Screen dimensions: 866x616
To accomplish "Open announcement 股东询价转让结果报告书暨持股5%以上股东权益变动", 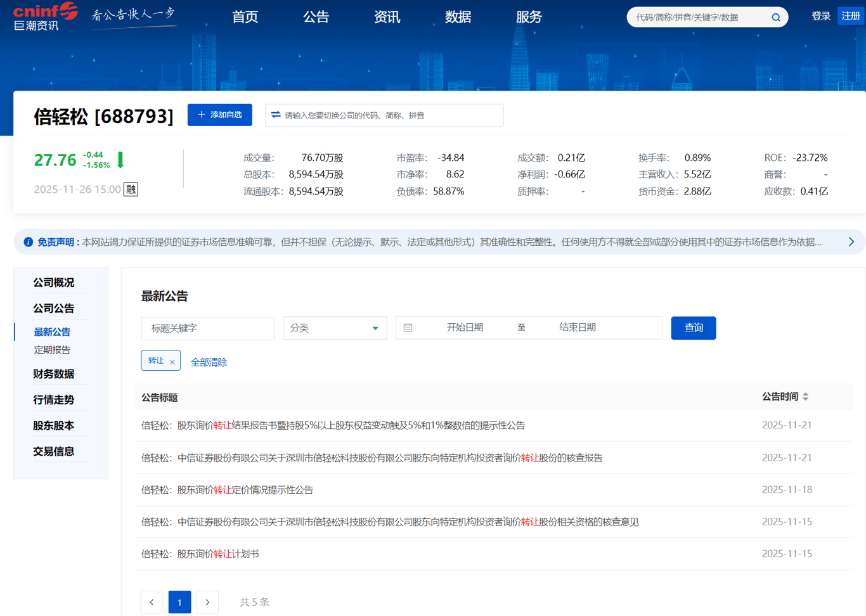I will coord(333,425).
